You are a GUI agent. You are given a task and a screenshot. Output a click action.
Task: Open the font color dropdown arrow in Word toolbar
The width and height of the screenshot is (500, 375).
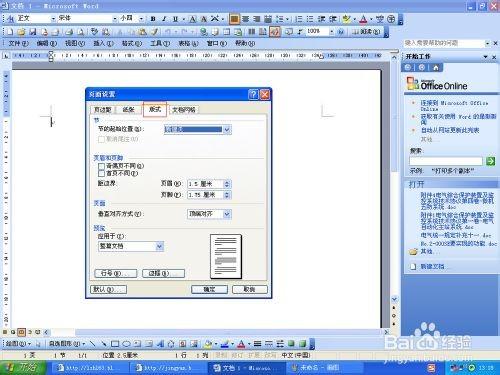[x=371, y=19]
